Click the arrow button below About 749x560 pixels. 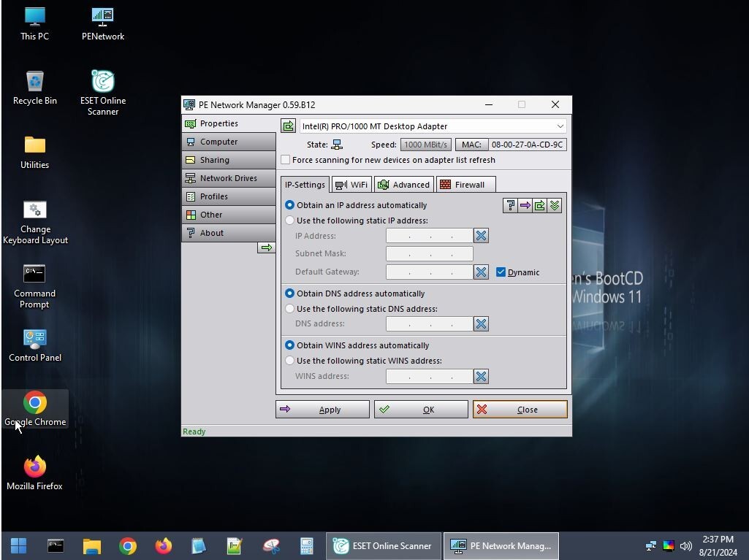[266, 248]
